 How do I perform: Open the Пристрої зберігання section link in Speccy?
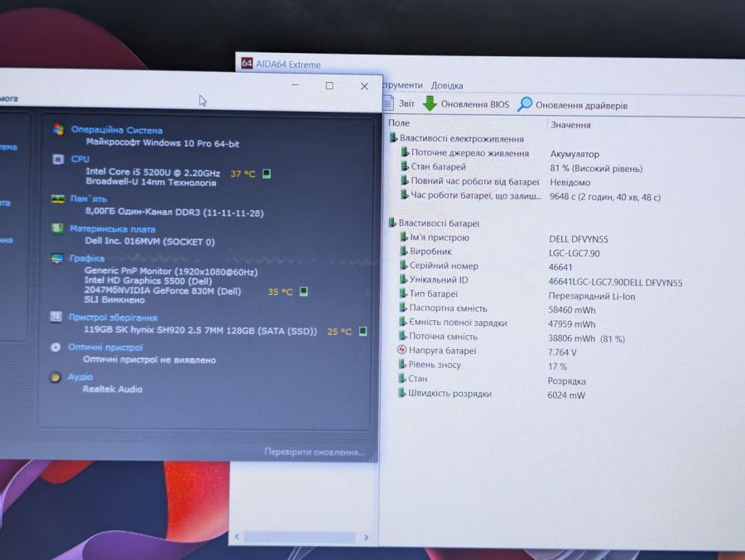(x=113, y=318)
